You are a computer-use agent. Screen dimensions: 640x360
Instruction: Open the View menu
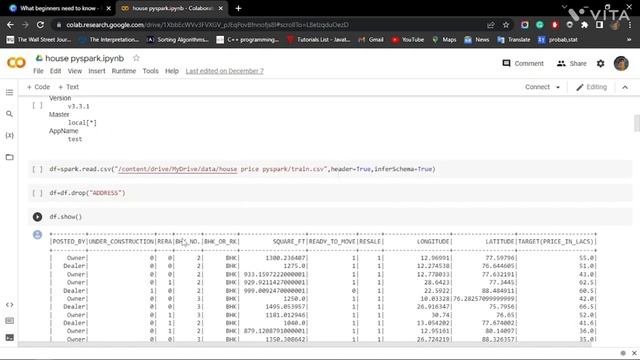tap(75, 71)
